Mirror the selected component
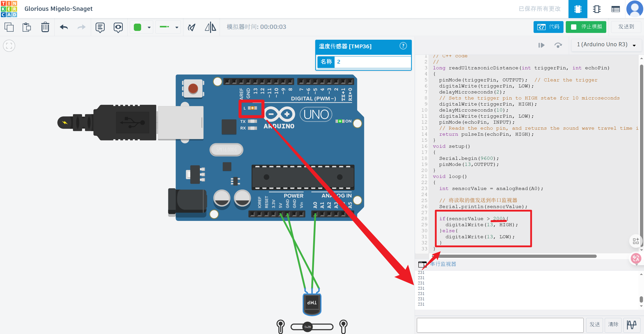 coord(210,27)
